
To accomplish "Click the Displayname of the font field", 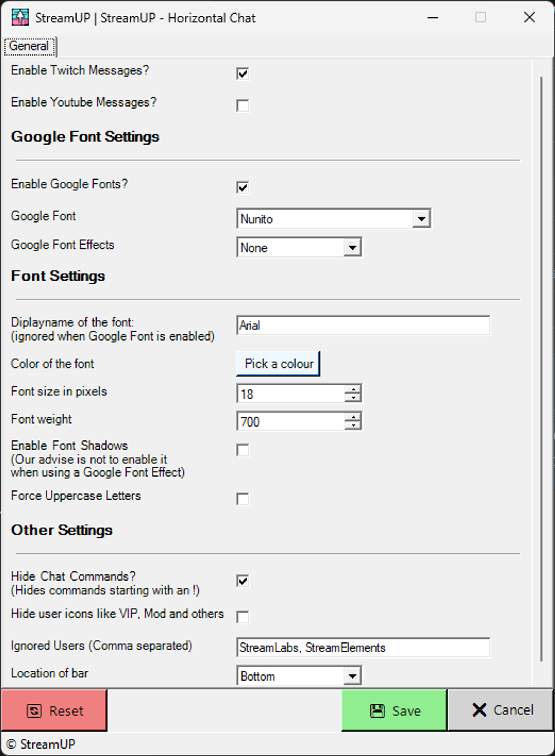I will [363, 325].
